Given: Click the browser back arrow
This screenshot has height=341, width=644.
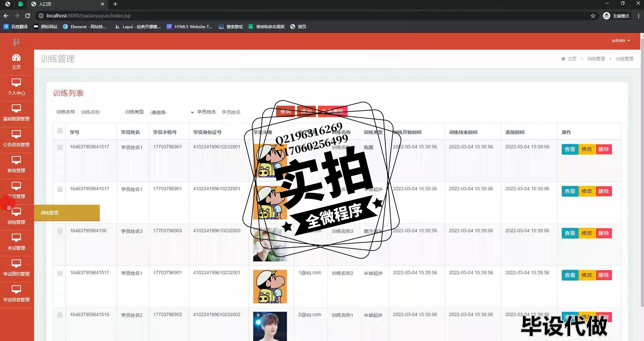Looking at the screenshot, I should click(x=6, y=16).
